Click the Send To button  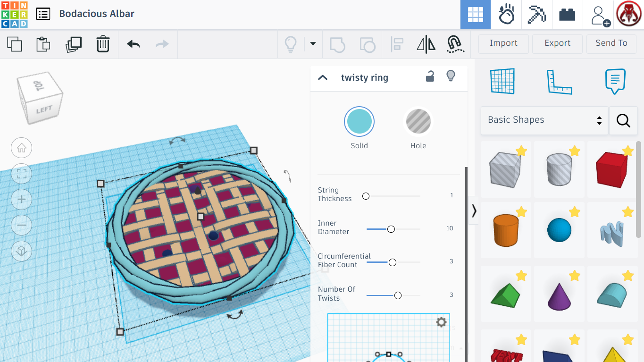click(x=611, y=43)
